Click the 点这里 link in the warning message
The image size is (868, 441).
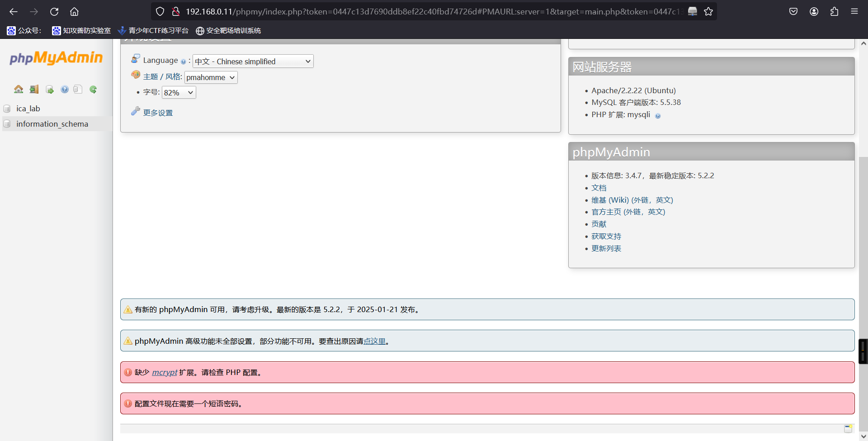tap(374, 341)
